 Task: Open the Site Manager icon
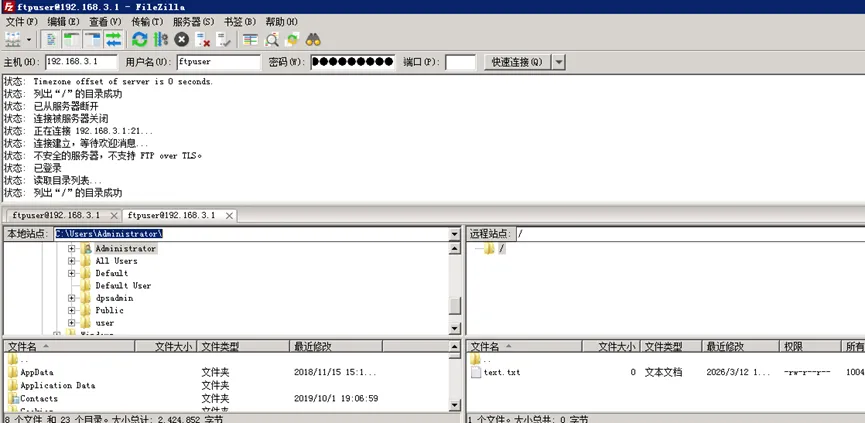pyautogui.click(x=12, y=39)
